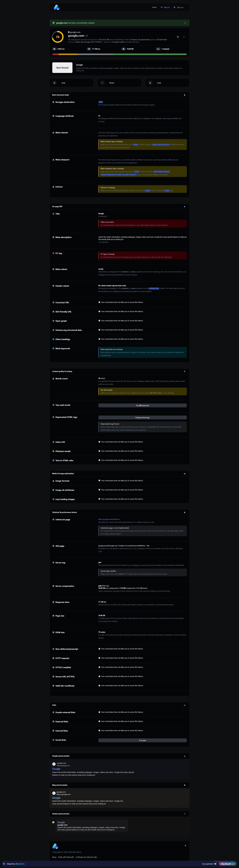
Task: Click 'Any questions?' in the bottom bar
Action: tap(209, 864)
